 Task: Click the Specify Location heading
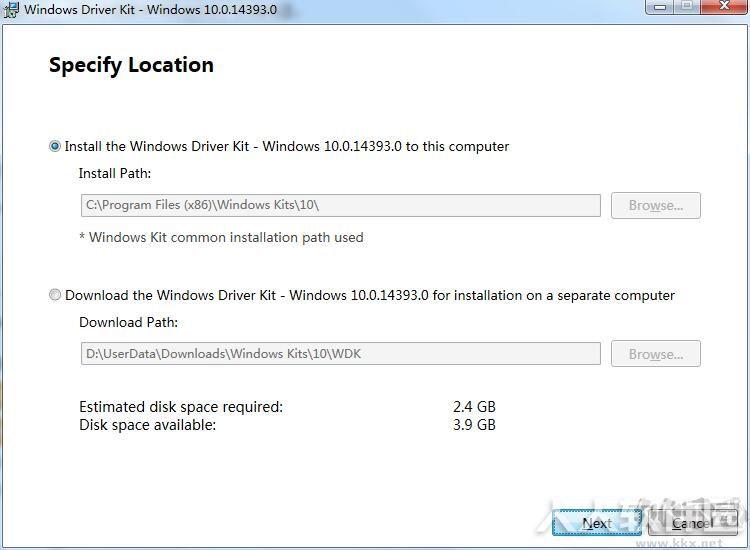pyautogui.click(x=132, y=66)
